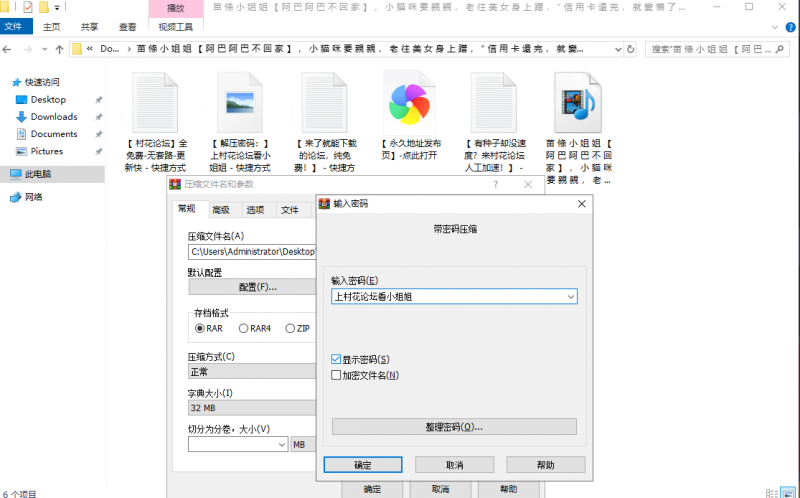Toggle the 显示密码 checkbox
The image size is (800, 498).
coord(336,359)
